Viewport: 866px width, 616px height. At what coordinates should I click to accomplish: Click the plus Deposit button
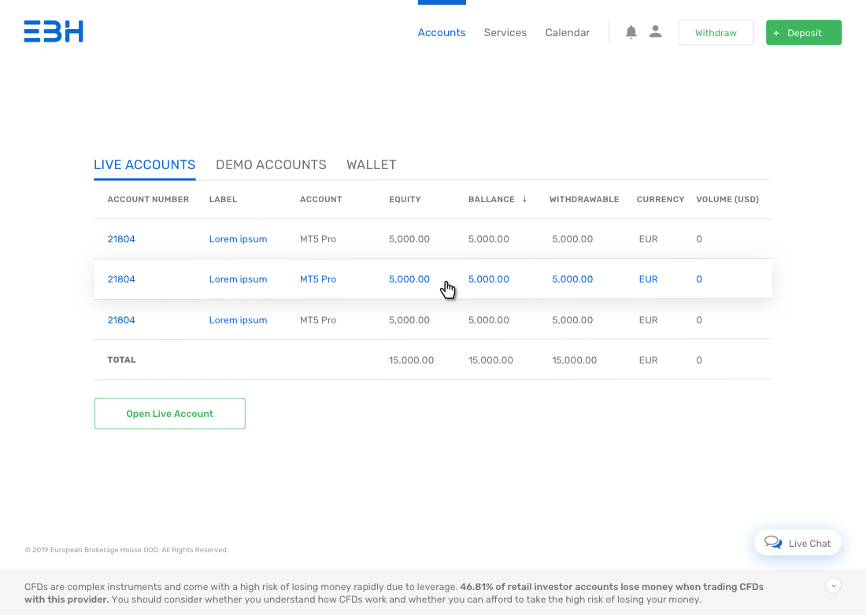click(x=804, y=32)
